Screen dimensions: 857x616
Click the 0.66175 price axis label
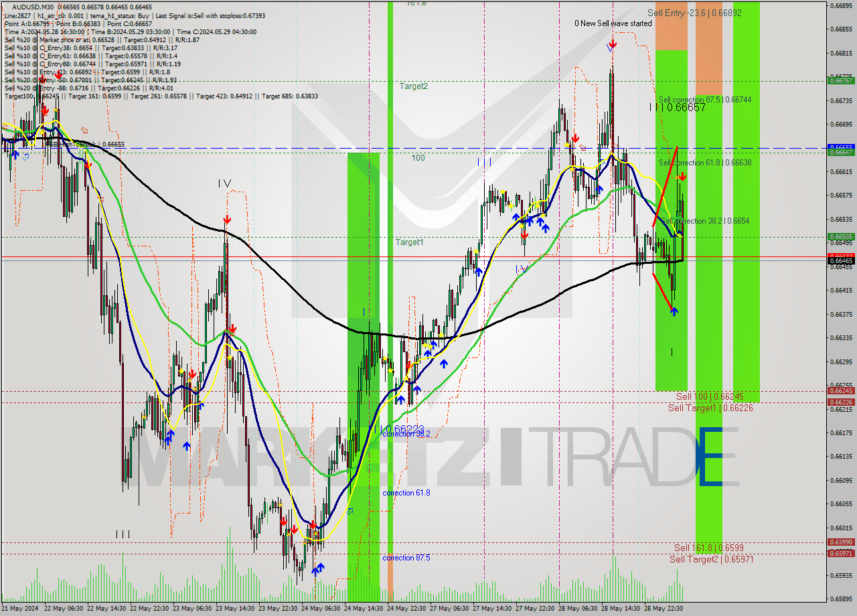[841, 433]
